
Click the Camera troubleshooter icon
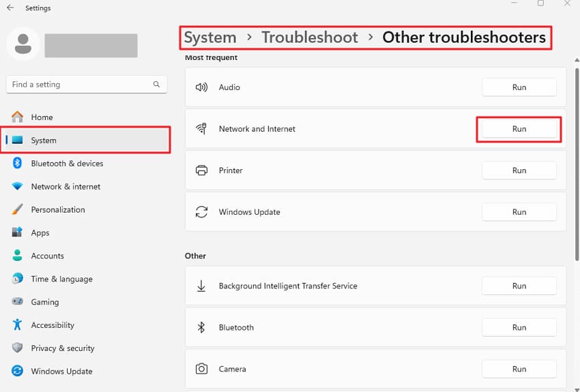click(201, 369)
